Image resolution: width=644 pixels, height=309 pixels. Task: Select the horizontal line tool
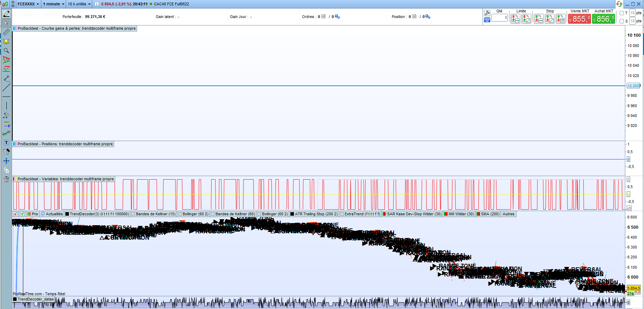point(6,97)
